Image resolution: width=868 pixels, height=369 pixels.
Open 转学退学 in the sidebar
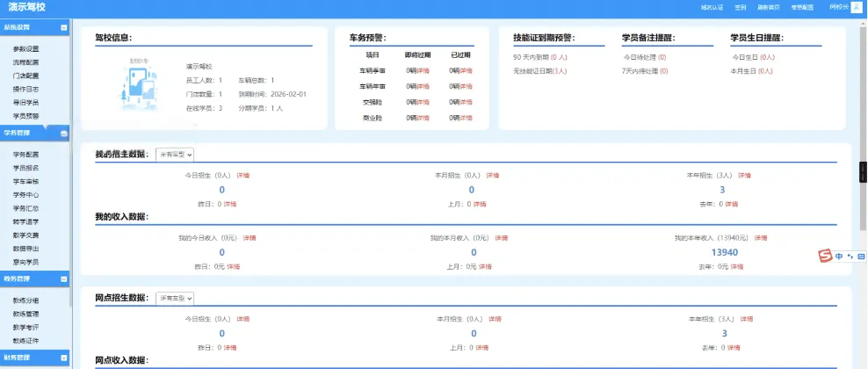[26, 222]
